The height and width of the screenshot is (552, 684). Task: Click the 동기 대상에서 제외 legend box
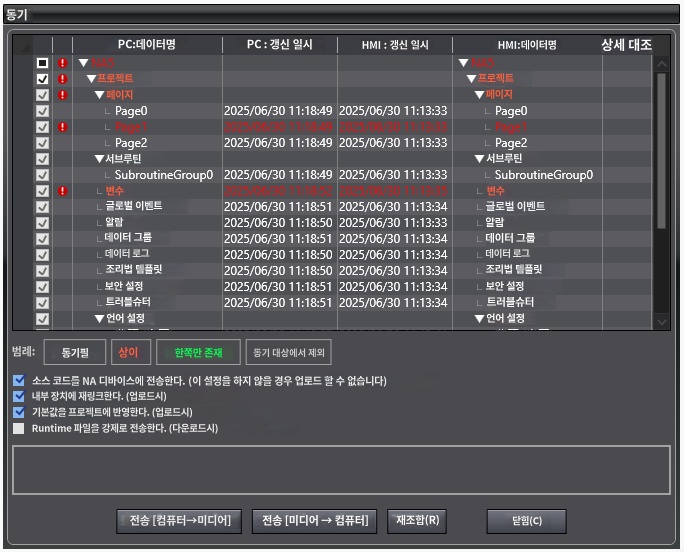click(288, 352)
